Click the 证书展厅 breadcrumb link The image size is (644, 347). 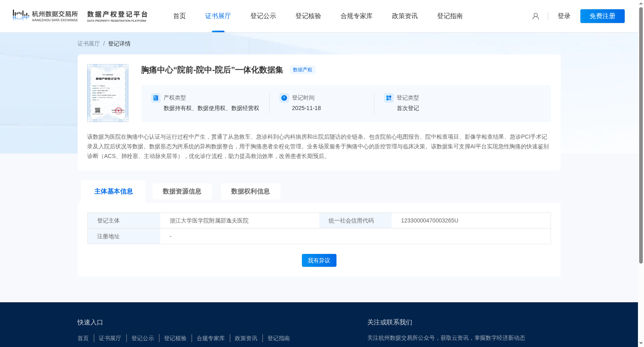click(89, 44)
